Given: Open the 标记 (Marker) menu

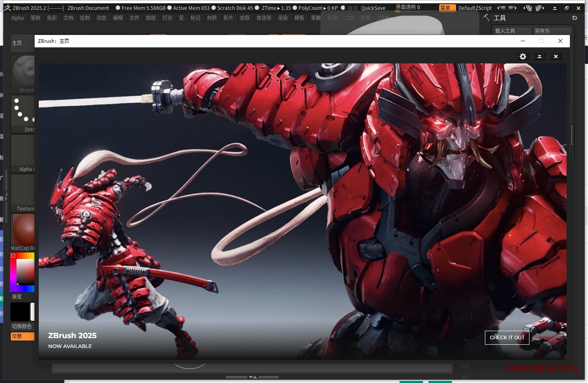Looking at the screenshot, I should click(195, 18).
